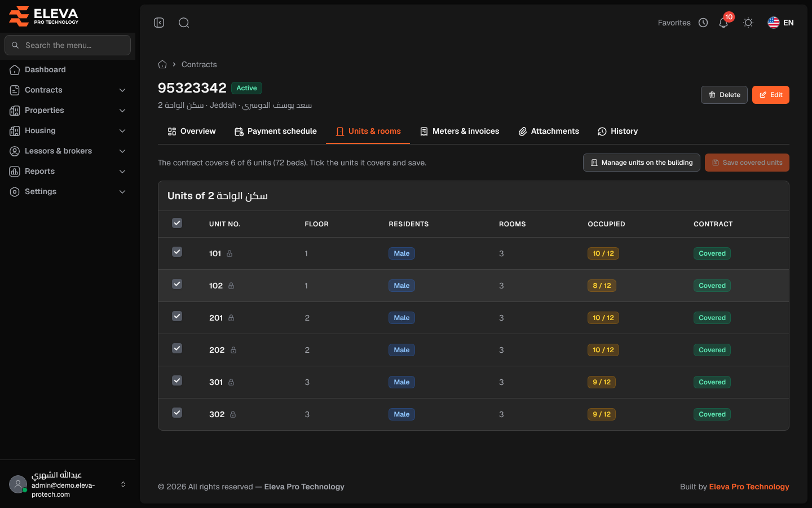Toggle the select-all units checkbox
The height and width of the screenshot is (508, 812).
177,223
